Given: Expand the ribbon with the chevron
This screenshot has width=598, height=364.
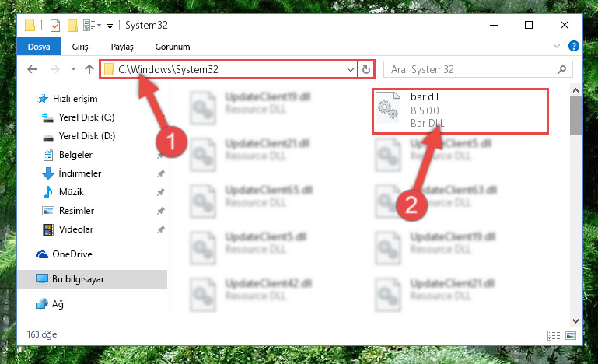Looking at the screenshot, I should (557, 46).
